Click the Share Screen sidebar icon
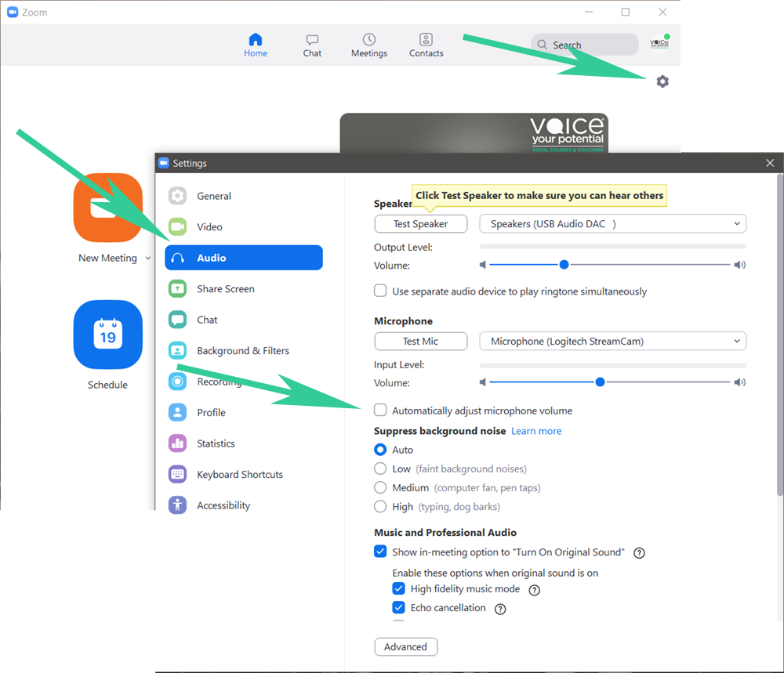Image resolution: width=784 pixels, height=673 pixels. [x=177, y=289]
